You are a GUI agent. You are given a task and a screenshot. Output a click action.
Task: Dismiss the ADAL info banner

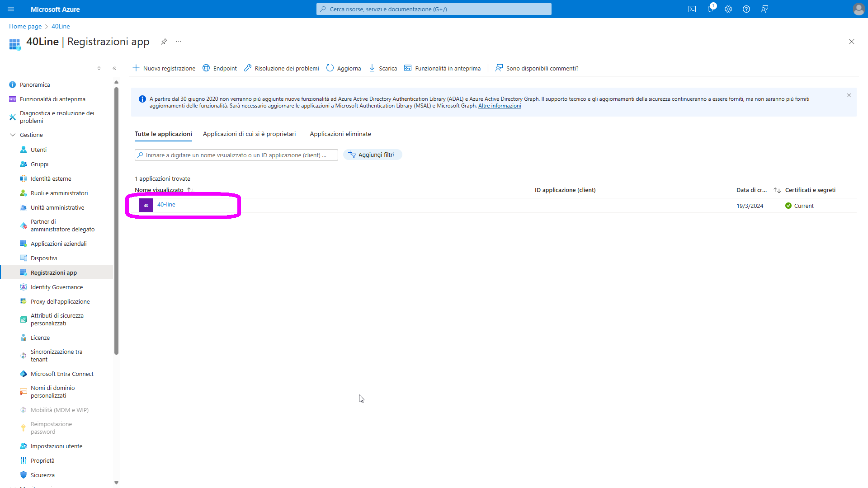pos(849,95)
